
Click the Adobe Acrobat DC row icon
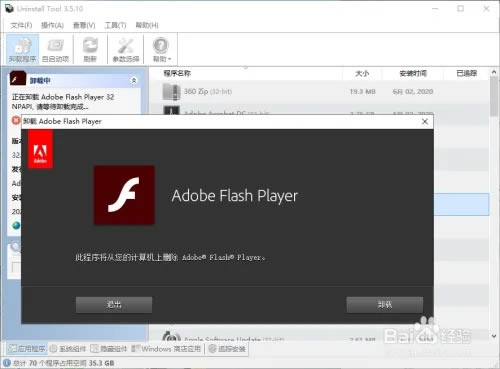click(171, 110)
